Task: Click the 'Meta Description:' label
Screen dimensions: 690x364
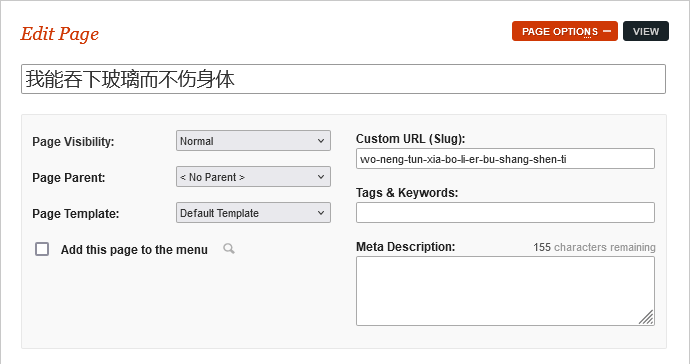Action: [406, 247]
